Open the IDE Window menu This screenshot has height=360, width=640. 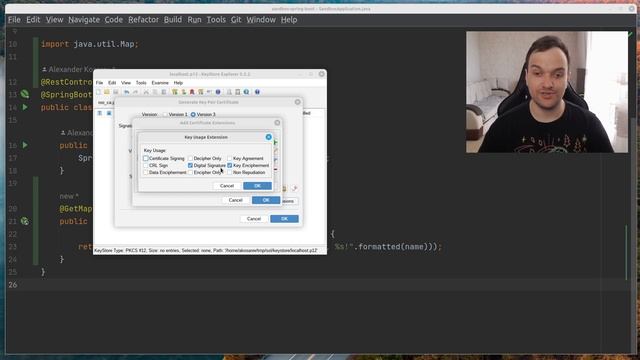(261, 20)
